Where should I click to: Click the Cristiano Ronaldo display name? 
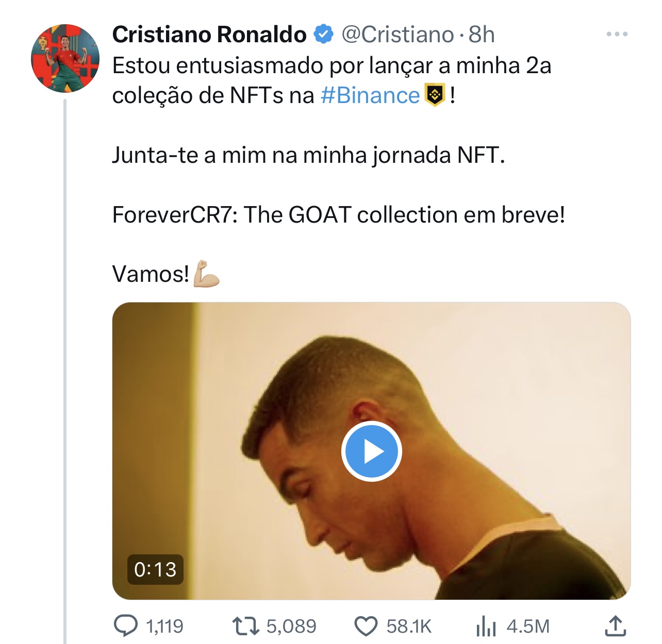209,35
